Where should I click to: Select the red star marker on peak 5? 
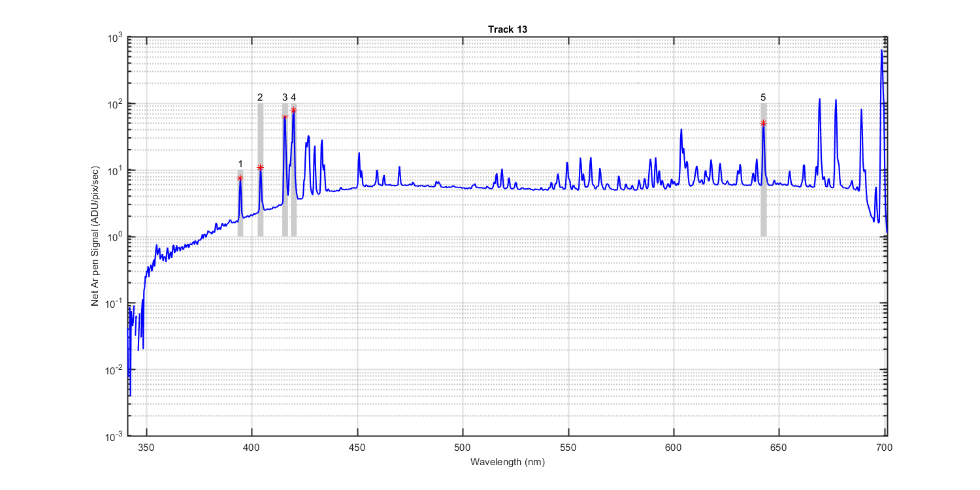(763, 123)
